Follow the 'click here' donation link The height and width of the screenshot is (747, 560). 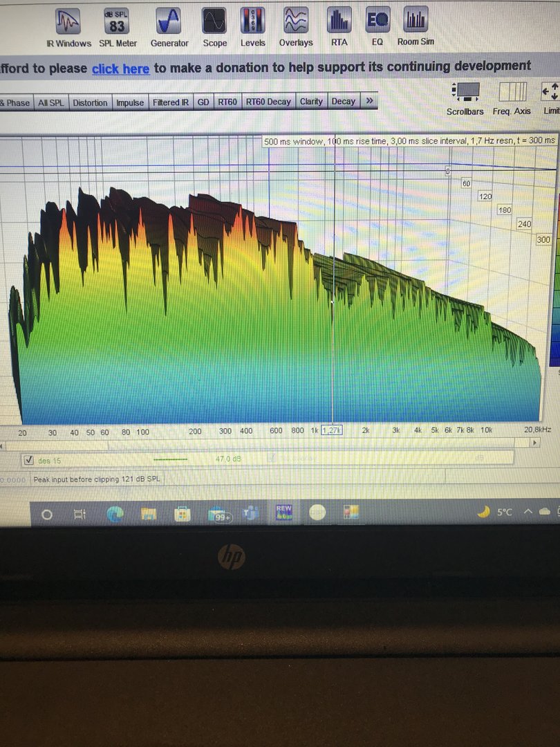120,69
